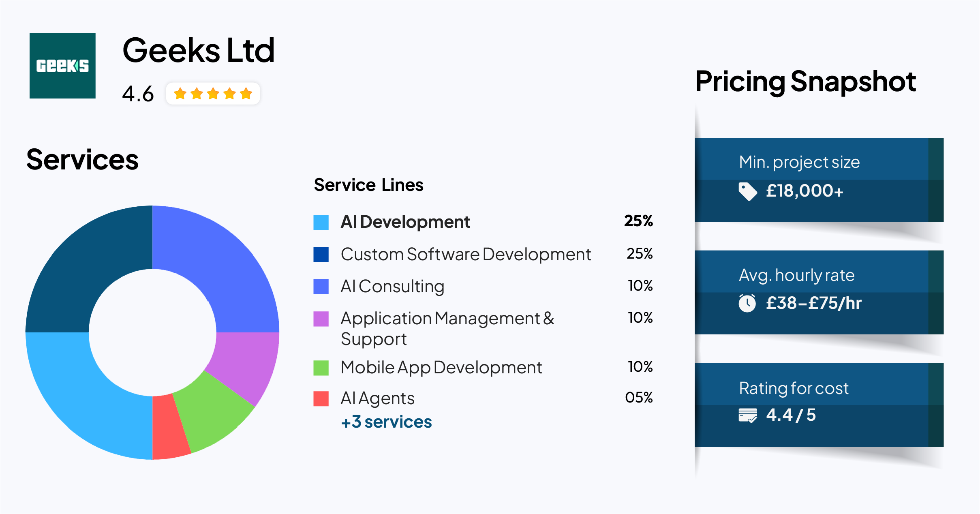980x514 pixels.
Task: Click the Mobile App Development green swatch
Action: (321, 368)
